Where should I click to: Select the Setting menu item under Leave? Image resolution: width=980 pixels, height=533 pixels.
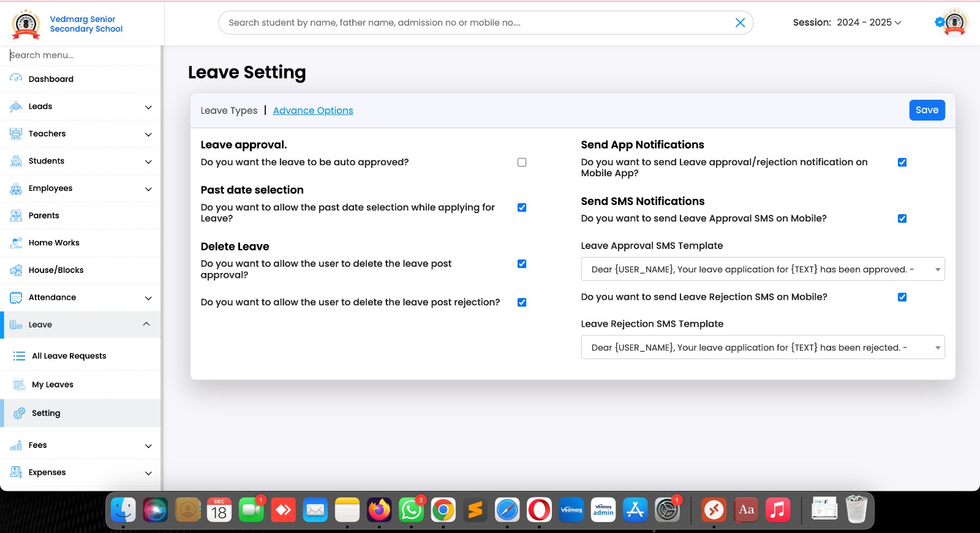click(x=80, y=413)
